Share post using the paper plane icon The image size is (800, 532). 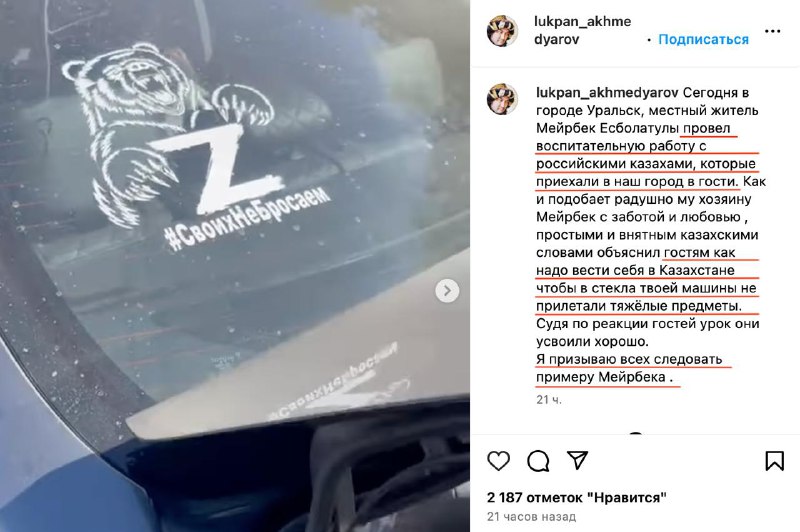[x=578, y=460]
